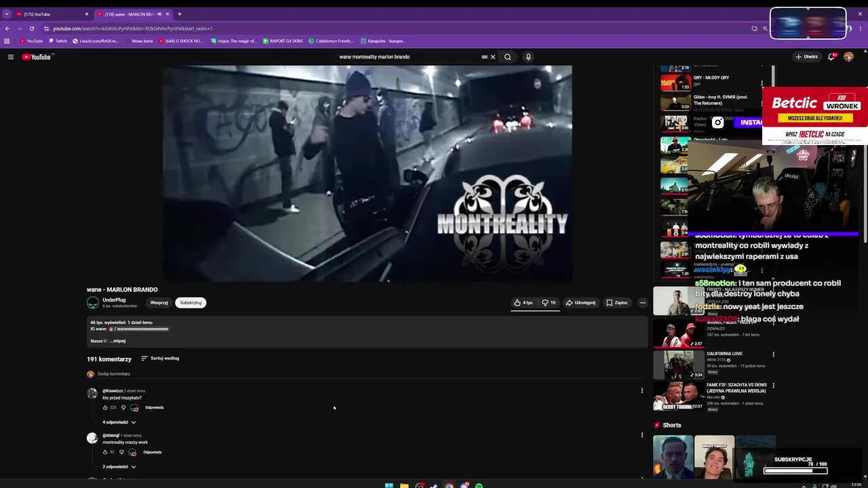Open menu for FAME F2F video

coord(773,386)
